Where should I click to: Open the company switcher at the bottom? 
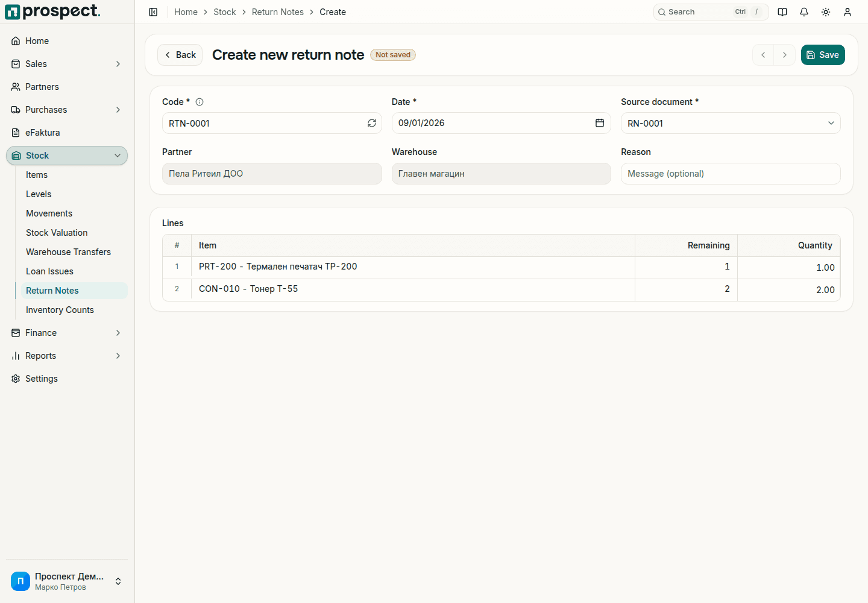[67, 581]
